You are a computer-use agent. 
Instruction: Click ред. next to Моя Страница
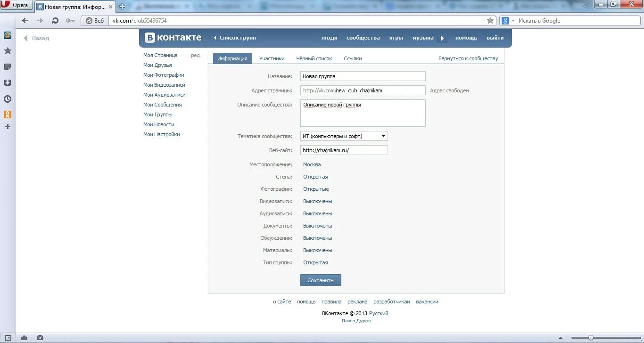pyautogui.click(x=196, y=55)
